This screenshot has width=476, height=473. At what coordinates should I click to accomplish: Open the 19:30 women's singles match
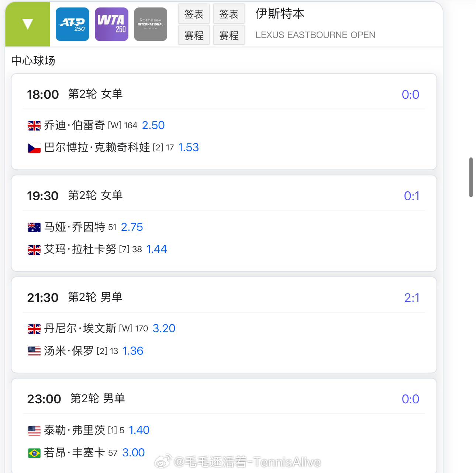point(224,223)
